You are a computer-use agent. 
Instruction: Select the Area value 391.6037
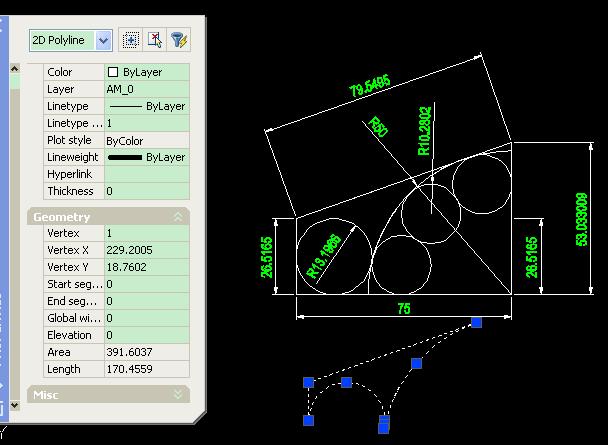point(147,352)
